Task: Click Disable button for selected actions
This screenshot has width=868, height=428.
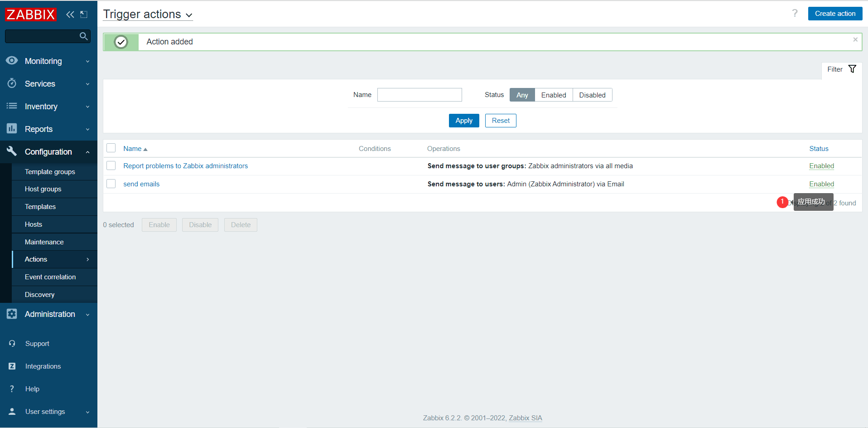Action: click(x=200, y=225)
